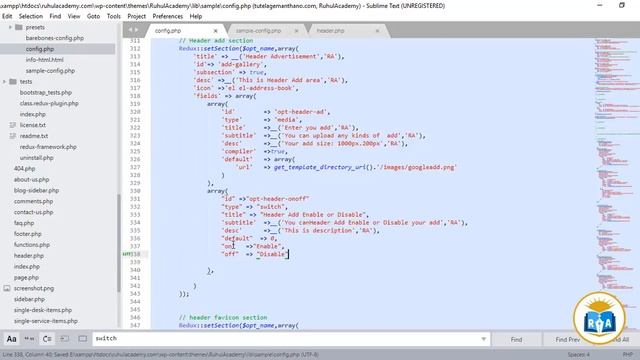Click the Find Prev button
Viewport: 640px width, 360px height.
[x=567, y=339]
